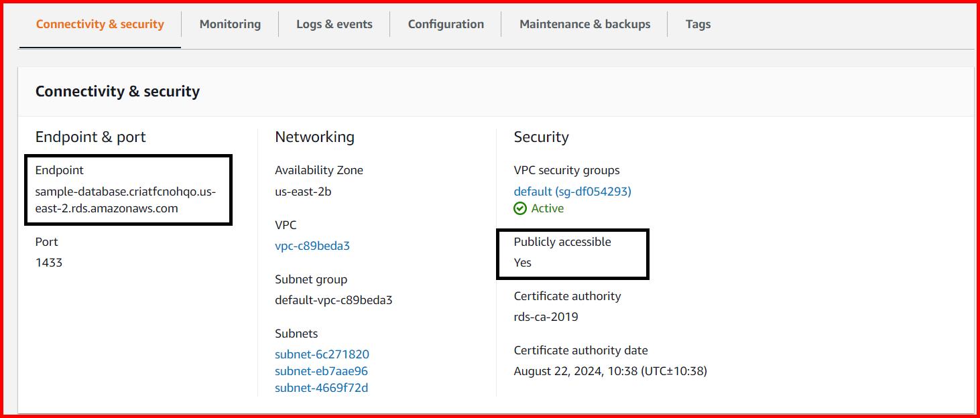Open the Maintenance & backups tab
Screen dimensions: 980x418
click(x=584, y=23)
